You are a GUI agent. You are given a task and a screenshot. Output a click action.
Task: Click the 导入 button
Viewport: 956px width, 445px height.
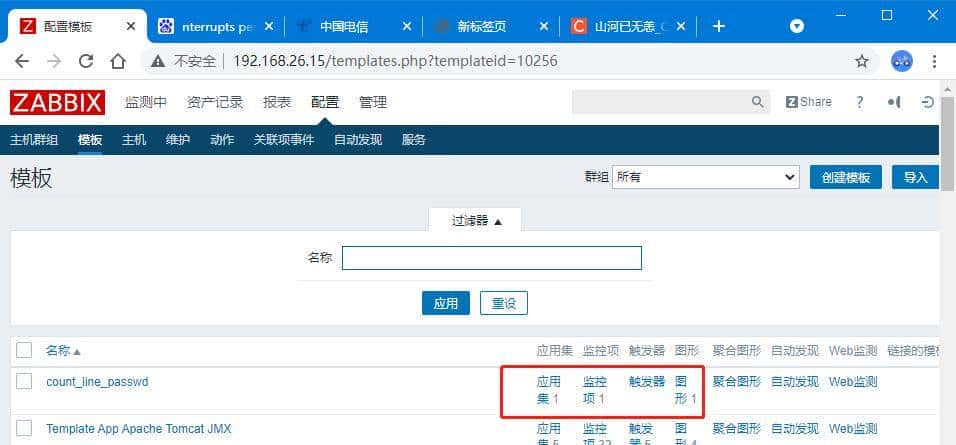point(915,177)
